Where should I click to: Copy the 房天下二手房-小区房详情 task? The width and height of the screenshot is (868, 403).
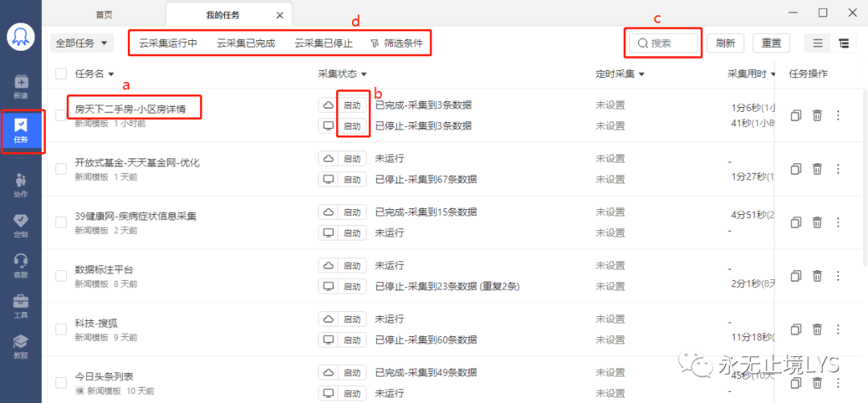pos(796,115)
